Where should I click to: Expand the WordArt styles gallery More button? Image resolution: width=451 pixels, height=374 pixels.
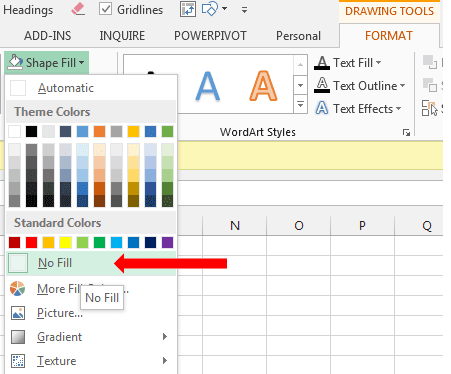coord(300,105)
